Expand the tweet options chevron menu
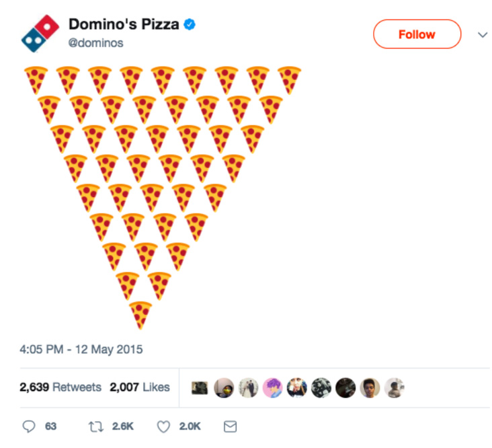Viewport: 492px width, 448px height. click(x=482, y=35)
